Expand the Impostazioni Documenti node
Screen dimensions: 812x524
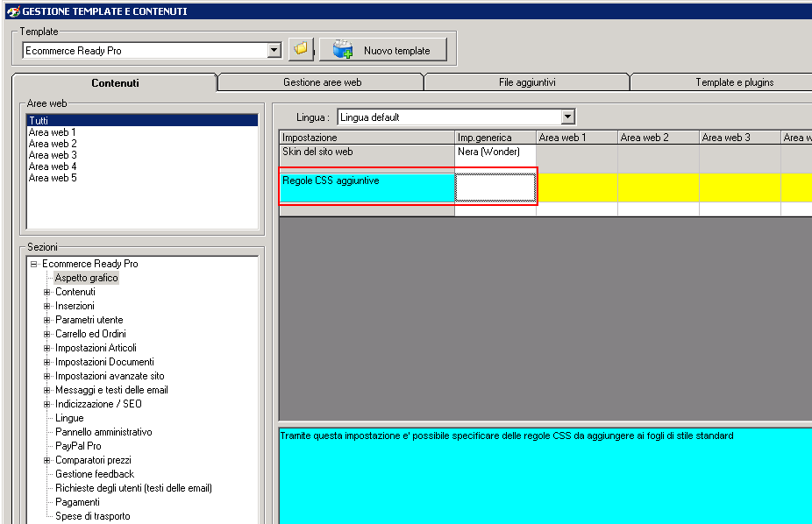click(47, 362)
